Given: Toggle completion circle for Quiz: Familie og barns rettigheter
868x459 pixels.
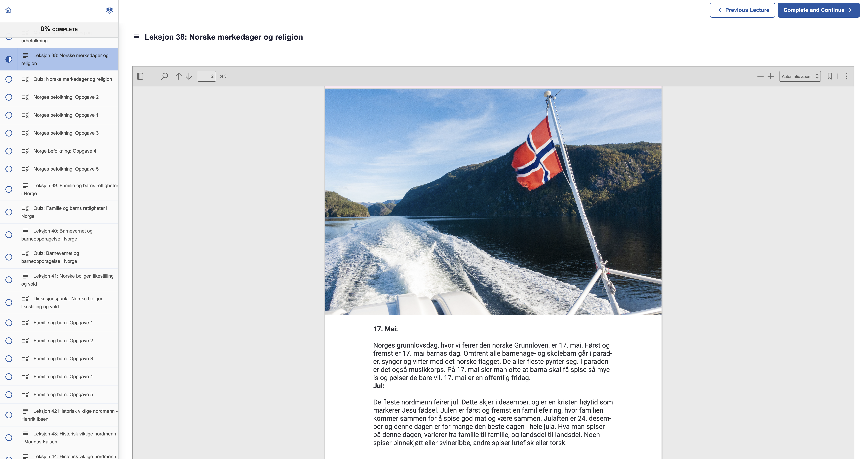Looking at the screenshot, I should [9, 212].
